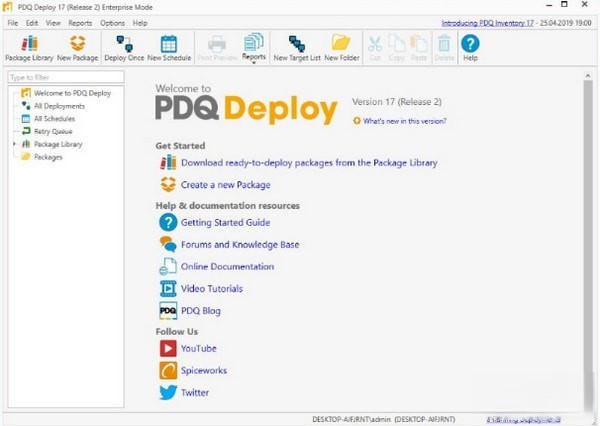The height and width of the screenshot is (426, 600).
Task: Open the Package Library toolbar icon
Action: 29,49
